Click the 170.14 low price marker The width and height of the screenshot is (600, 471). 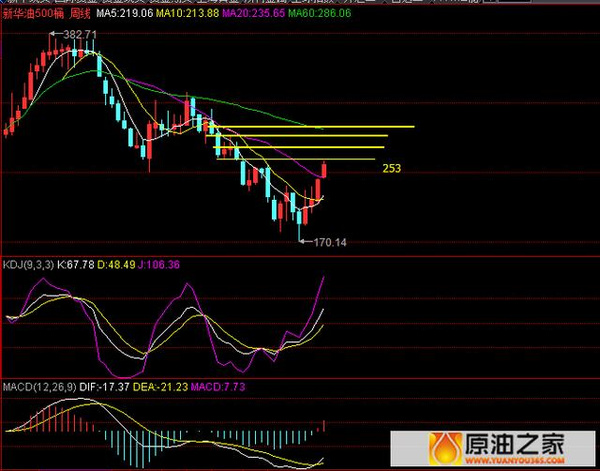328,241
